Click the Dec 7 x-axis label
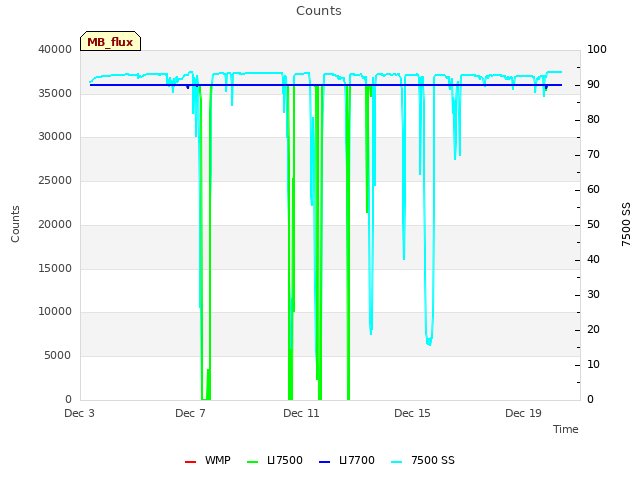The width and height of the screenshot is (640, 480). [x=190, y=413]
